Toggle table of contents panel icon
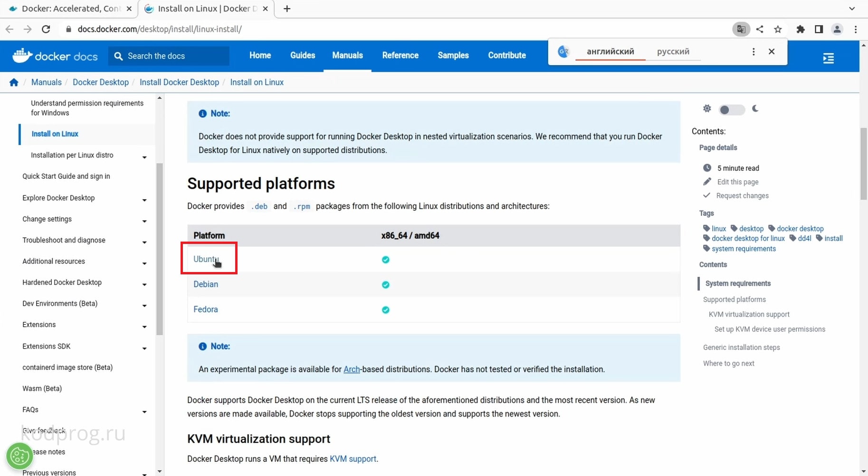Viewport: 868px width, 476px height. (x=829, y=58)
